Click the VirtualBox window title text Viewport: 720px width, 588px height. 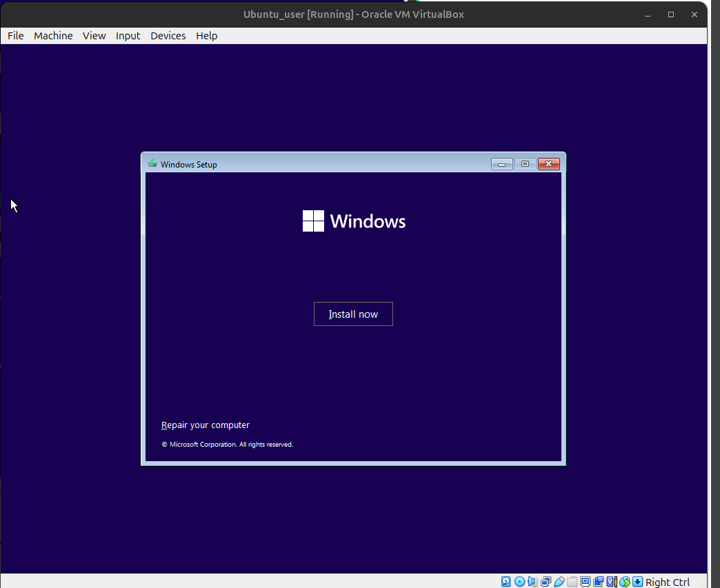coord(354,14)
